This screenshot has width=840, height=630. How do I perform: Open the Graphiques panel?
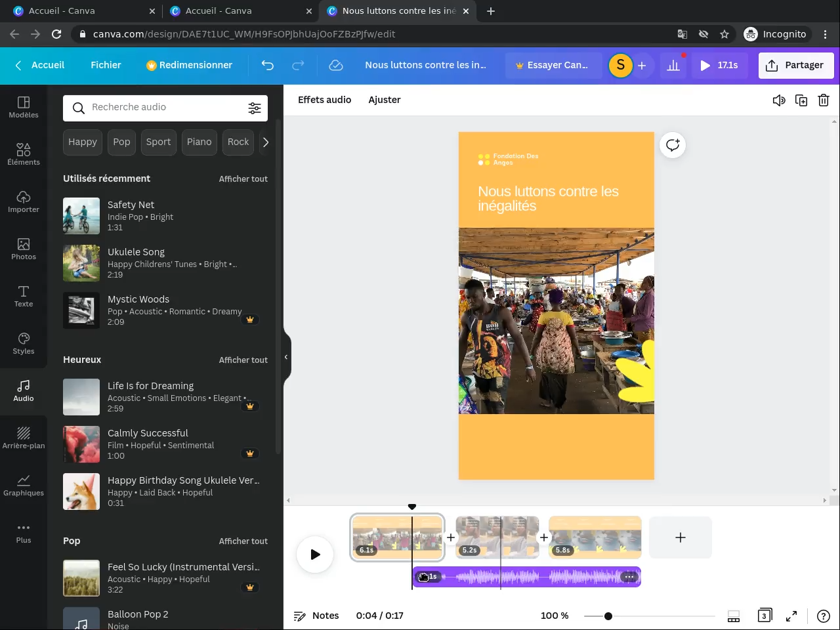tap(24, 484)
